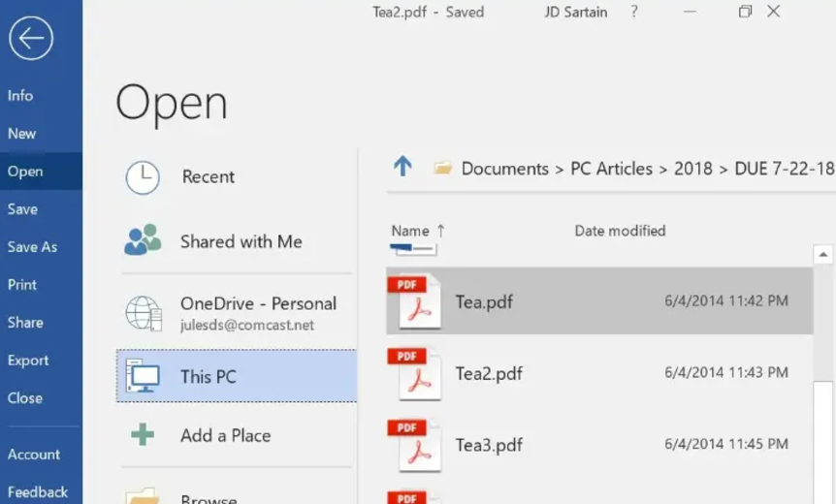
Task: Click Browse folder option
Action: (x=209, y=499)
